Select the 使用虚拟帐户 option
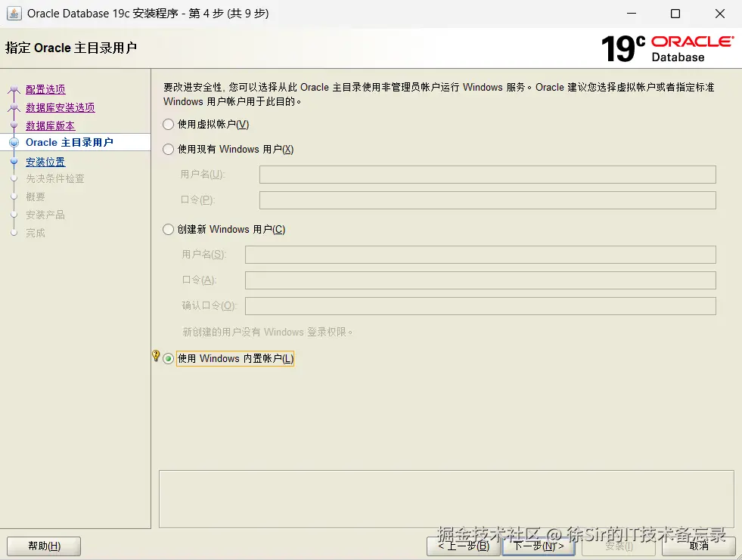Viewport: 742px width, 560px height. [167, 125]
